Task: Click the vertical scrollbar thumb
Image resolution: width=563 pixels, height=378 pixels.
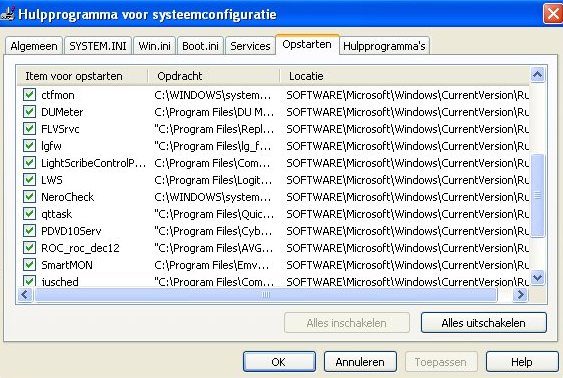Action: tap(538, 196)
